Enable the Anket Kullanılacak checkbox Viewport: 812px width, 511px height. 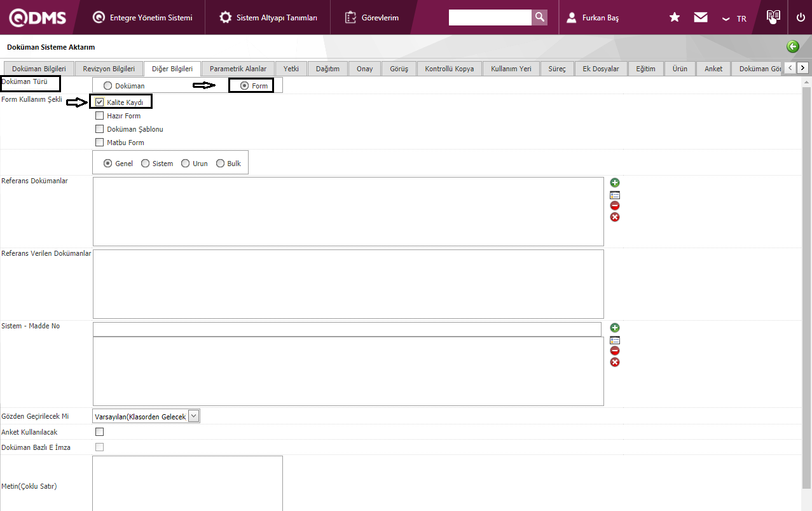[99, 431]
